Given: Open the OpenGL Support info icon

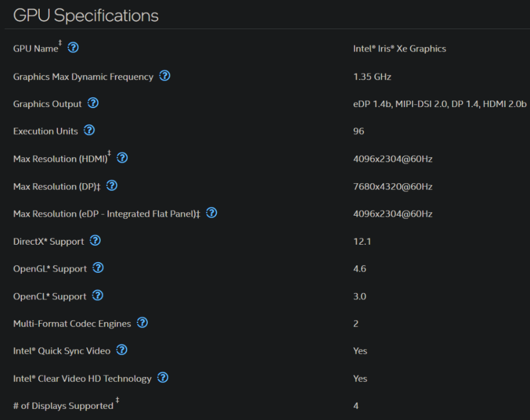Looking at the screenshot, I should pos(98,268).
